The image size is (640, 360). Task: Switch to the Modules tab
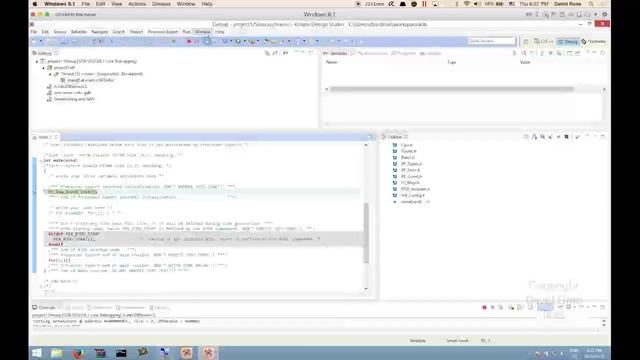click(431, 53)
